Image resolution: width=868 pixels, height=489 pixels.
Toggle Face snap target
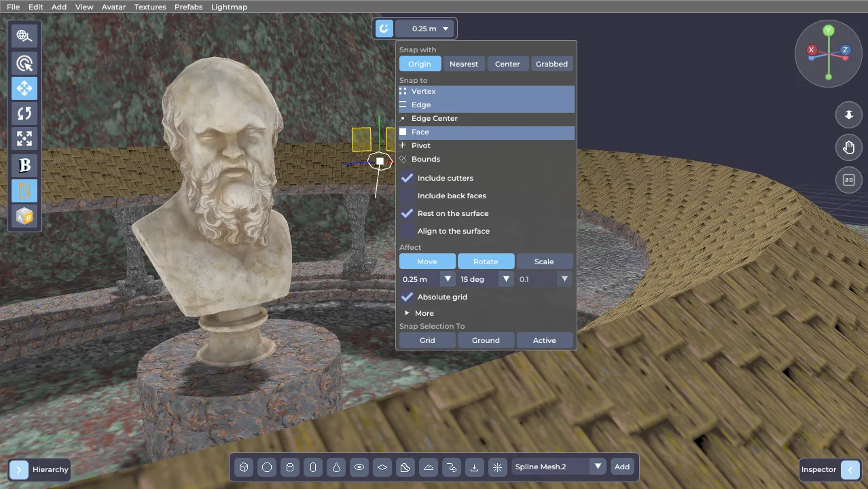[x=486, y=132]
